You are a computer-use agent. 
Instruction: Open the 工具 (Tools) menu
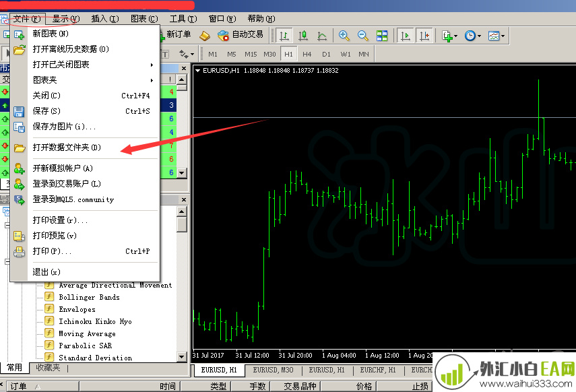[183, 19]
